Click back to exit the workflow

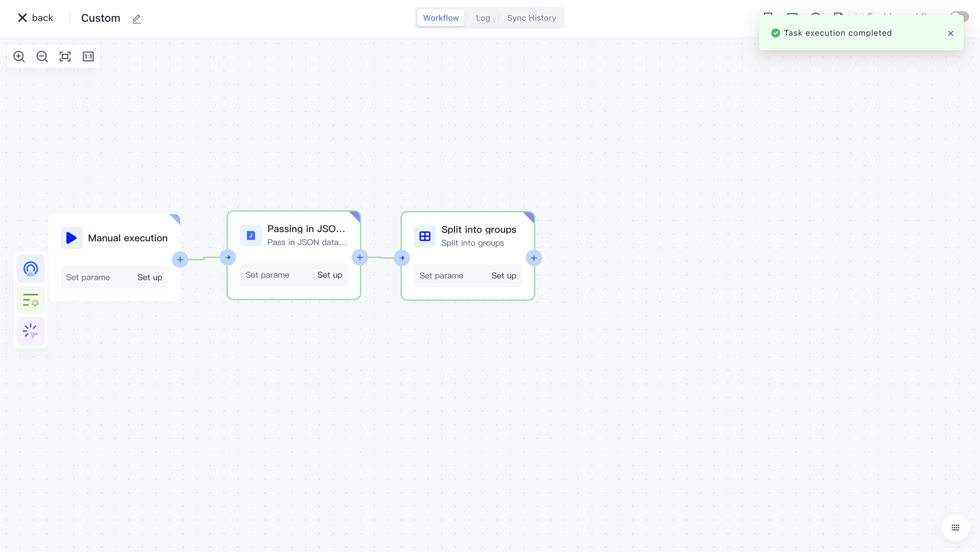(x=35, y=18)
